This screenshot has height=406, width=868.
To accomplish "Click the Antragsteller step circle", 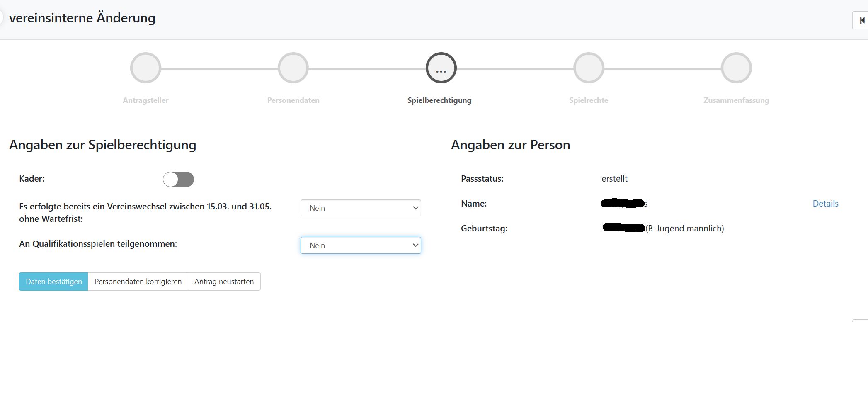I will click(x=145, y=68).
